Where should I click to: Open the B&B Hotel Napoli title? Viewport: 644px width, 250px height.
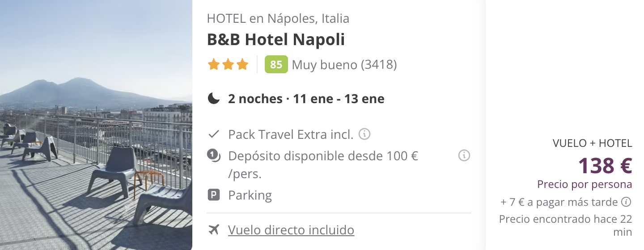276,40
